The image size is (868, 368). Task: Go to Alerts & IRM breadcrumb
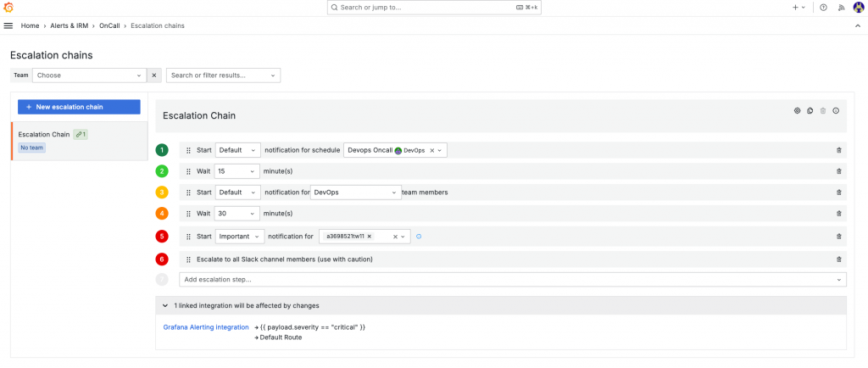coord(70,26)
